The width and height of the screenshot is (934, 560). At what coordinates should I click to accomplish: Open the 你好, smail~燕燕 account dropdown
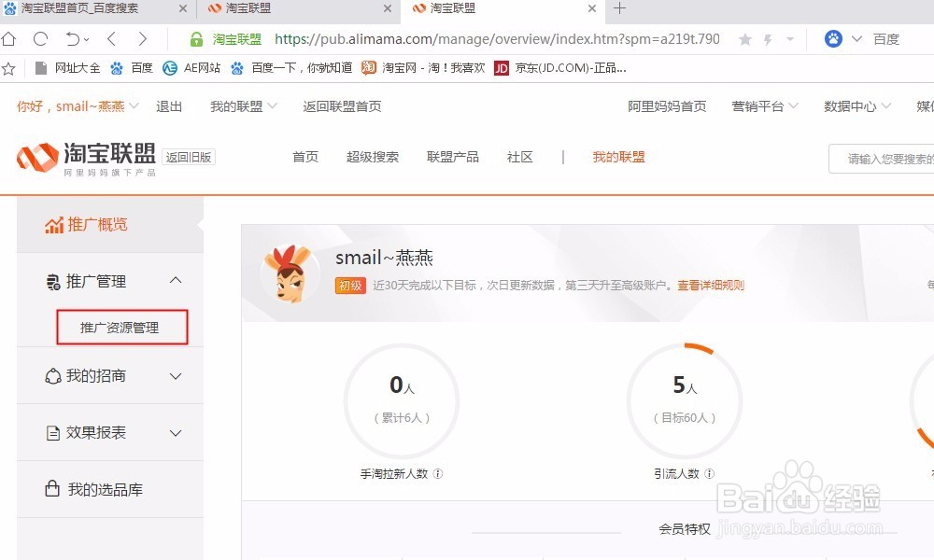78,106
